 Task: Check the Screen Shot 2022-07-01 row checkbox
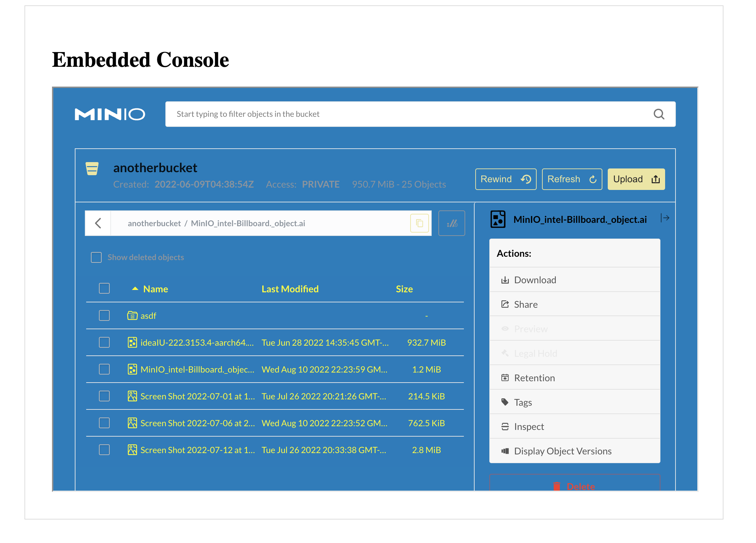coord(104,396)
